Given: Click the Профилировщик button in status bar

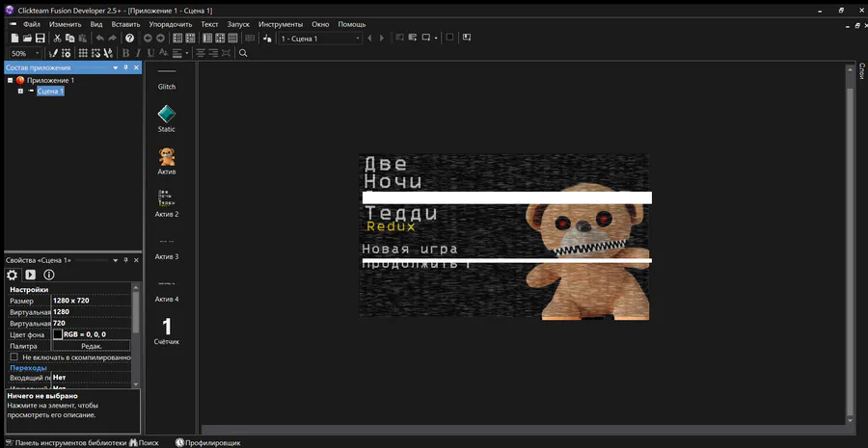Looking at the screenshot, I should pyautogui.click(x=208, y=443).
